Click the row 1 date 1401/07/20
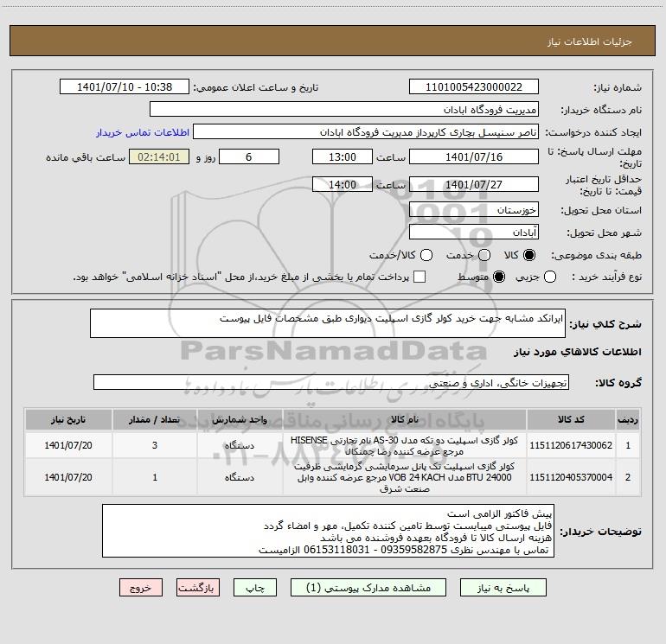This screenshot has height=644, width=666. pyautogui.click(x=68, y=445)
